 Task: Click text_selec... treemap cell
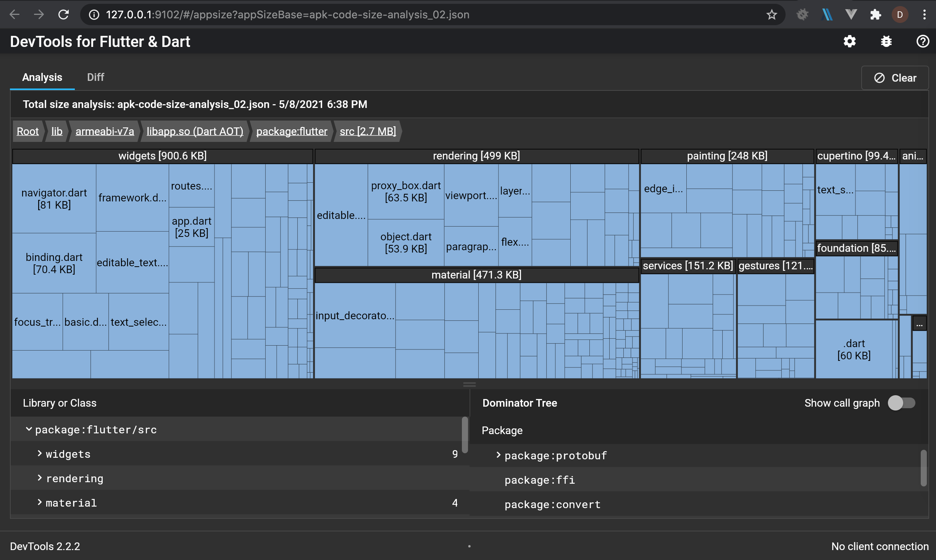click(x=139, y=322)
